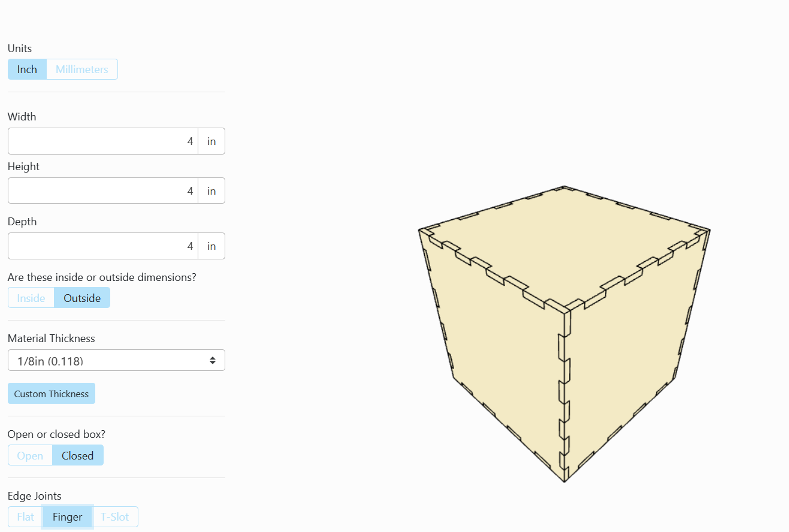
Task: Keep the box set to Closed
Action: [x=77, y=455]
